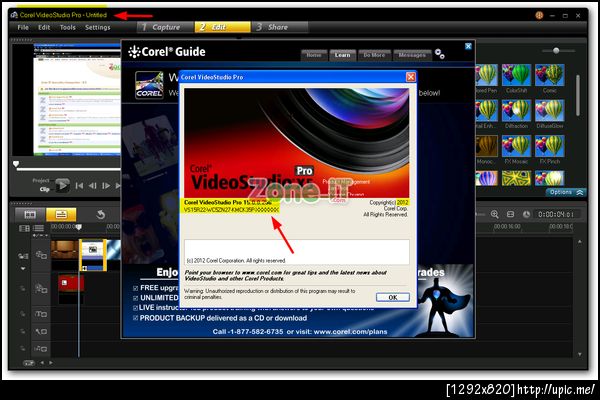Close the About Corel VideoStudio Pro dialog
Screen dimensions: 600x400
(411, 77)
